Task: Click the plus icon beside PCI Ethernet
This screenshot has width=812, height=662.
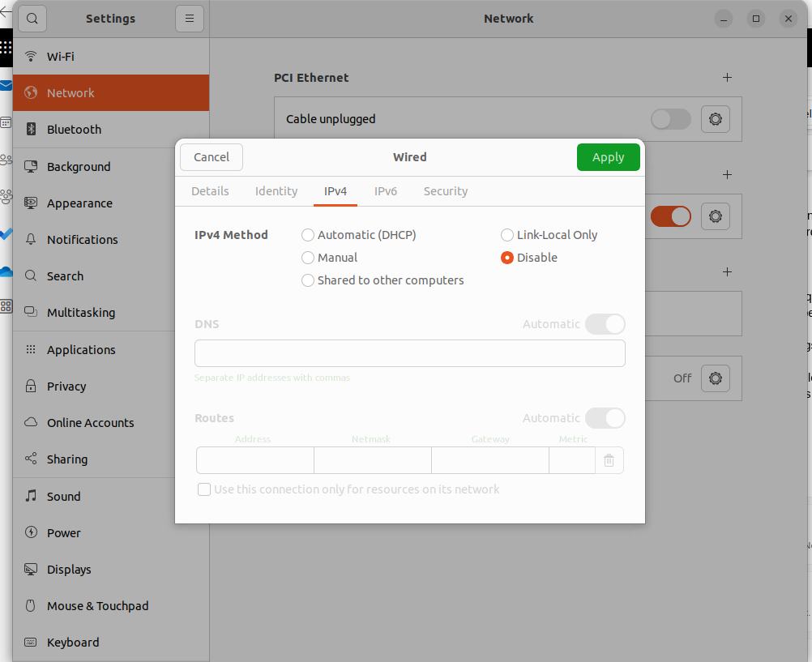Action: [x=727, y=78]
